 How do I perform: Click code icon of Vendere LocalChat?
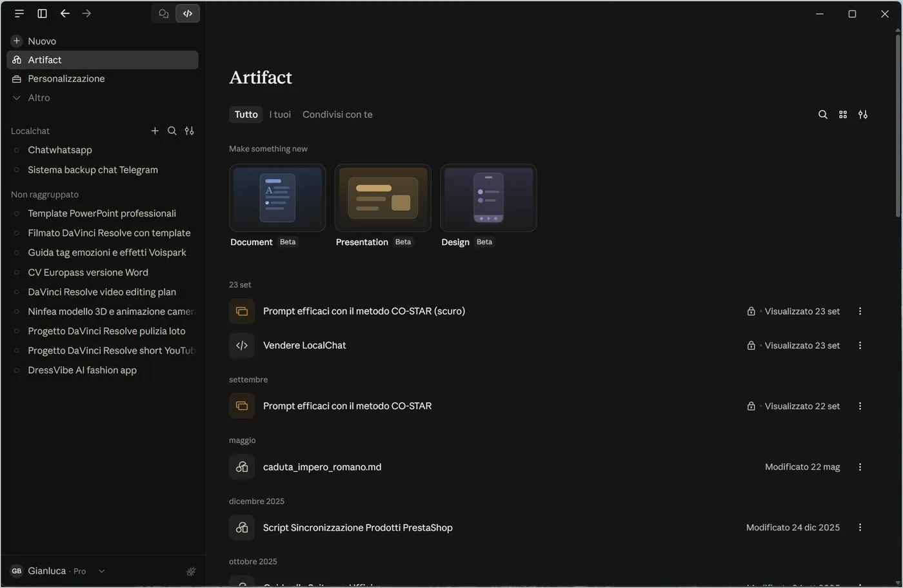(x=242, y=346)
